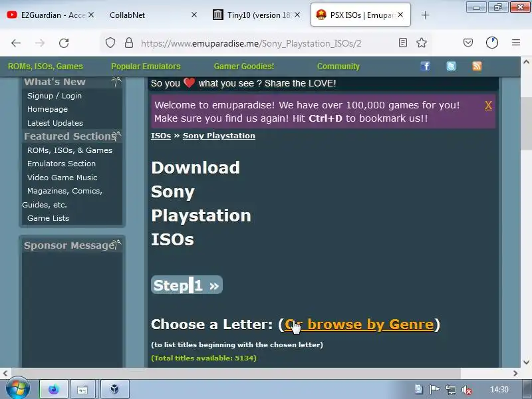Open the Pocket save icon
The width and height of the screenshot is (532, 399).
coord(468,43)
